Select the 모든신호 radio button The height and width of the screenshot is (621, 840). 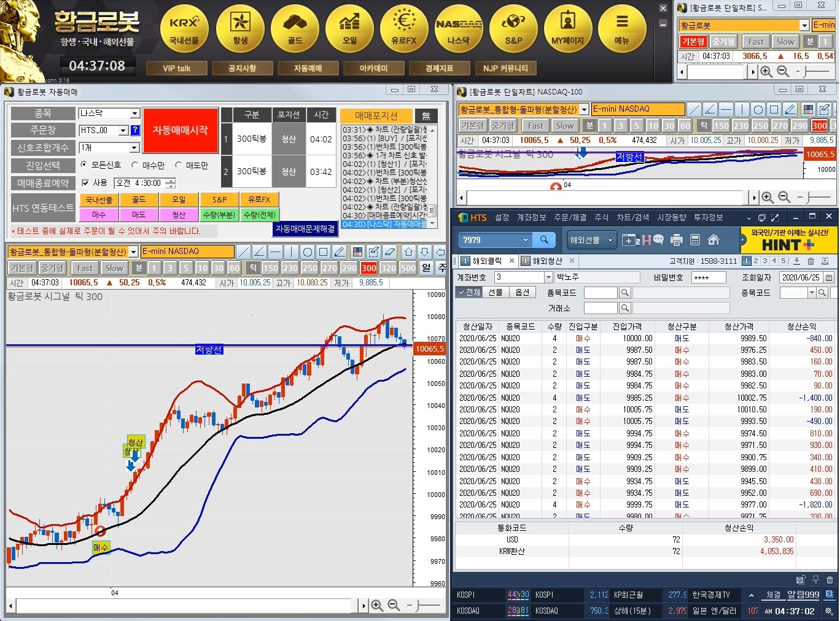[x=84, y=164]
